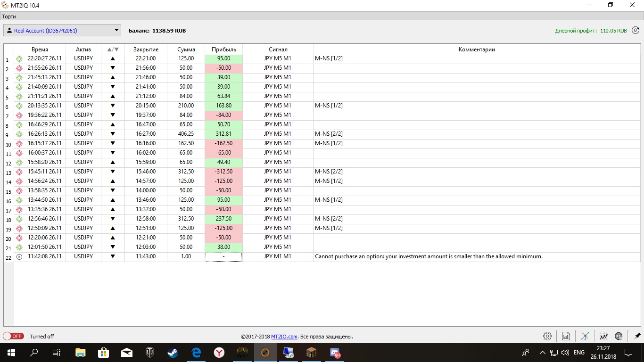The width and height of the screenshot is (644, 362).
Task: Click the globe with clock icon
Action: [x=619, y=336]
